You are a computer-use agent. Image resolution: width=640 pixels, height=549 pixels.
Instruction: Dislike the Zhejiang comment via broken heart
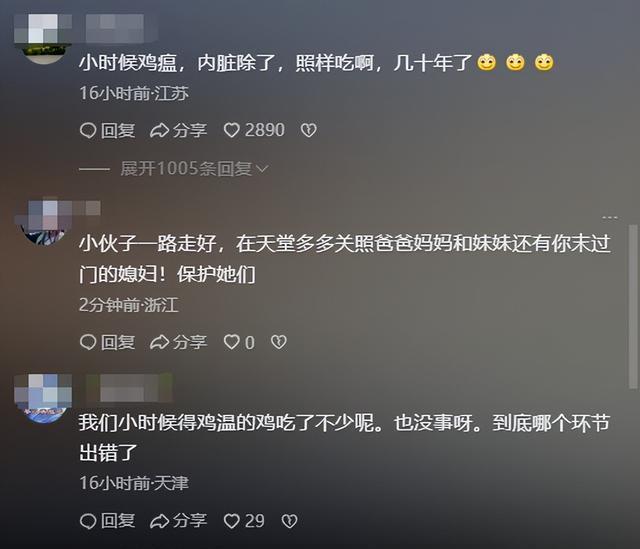(x=279, y=342)
